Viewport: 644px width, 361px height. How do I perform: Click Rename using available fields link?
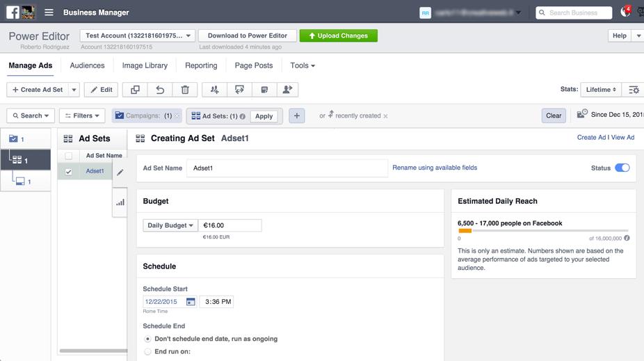click(435, 168)
